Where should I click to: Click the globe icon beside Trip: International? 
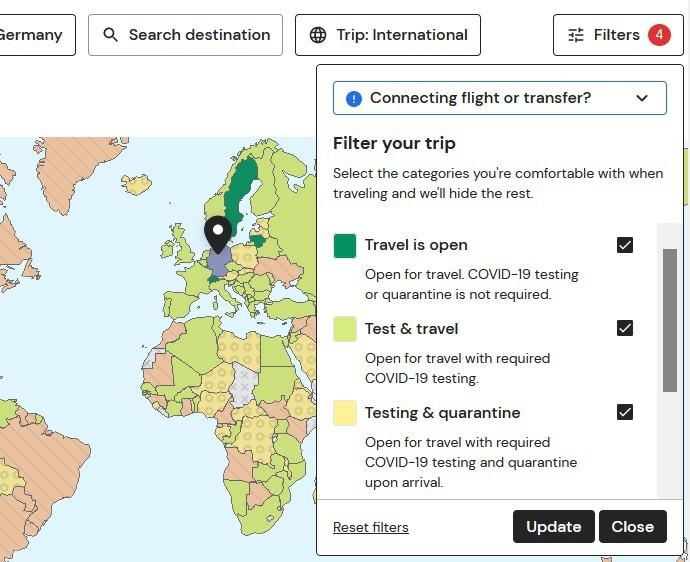pos(318,35)
